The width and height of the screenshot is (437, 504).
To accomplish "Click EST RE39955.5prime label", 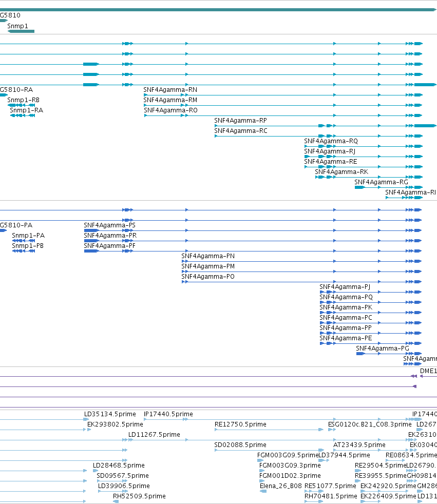I will coord(381,476).
